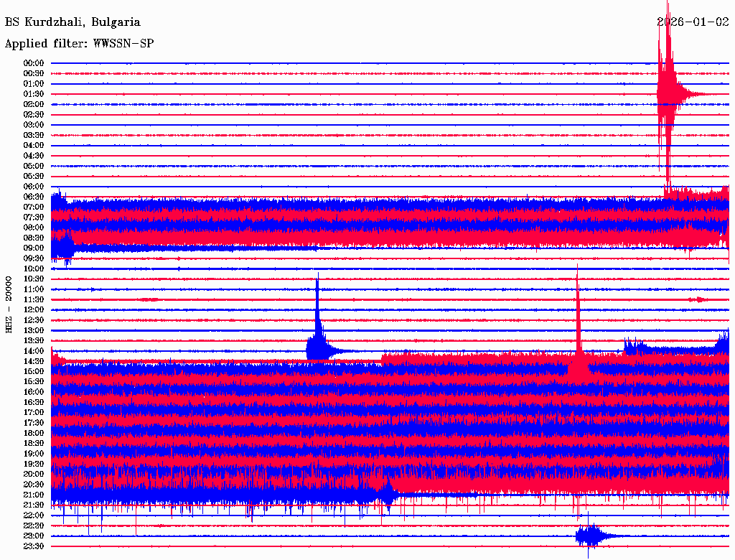Click the BS Kurdzhali, Bulgaria station title
Image resolution: width=735 pixels, height=560 pixels.
pos(72,22)
